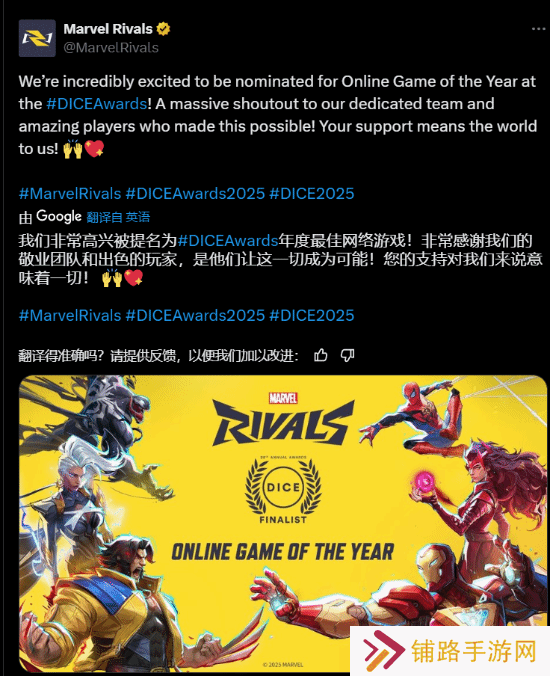550x676 pixels.
Task: Open #DICEAwards hashtag in Chinese translation
Action: [228, 240]
